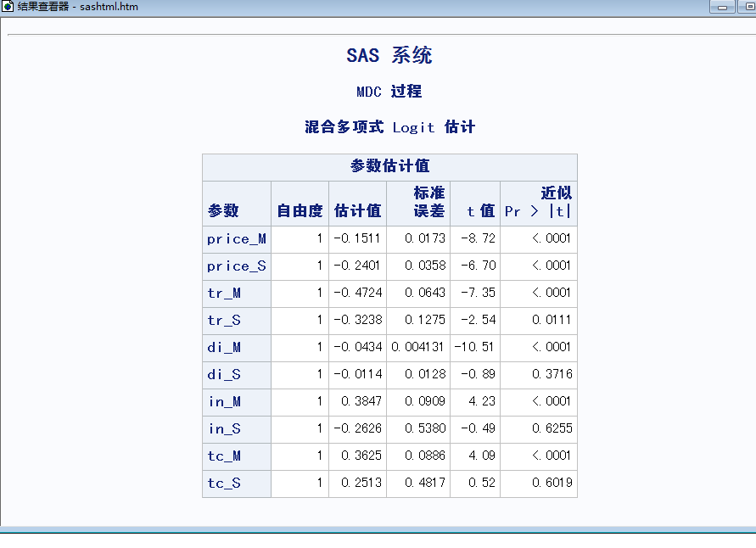The height and width of the screenshot is (548, 756).
Task: Click estimate value -0.3238
Action: coord(357,320)
